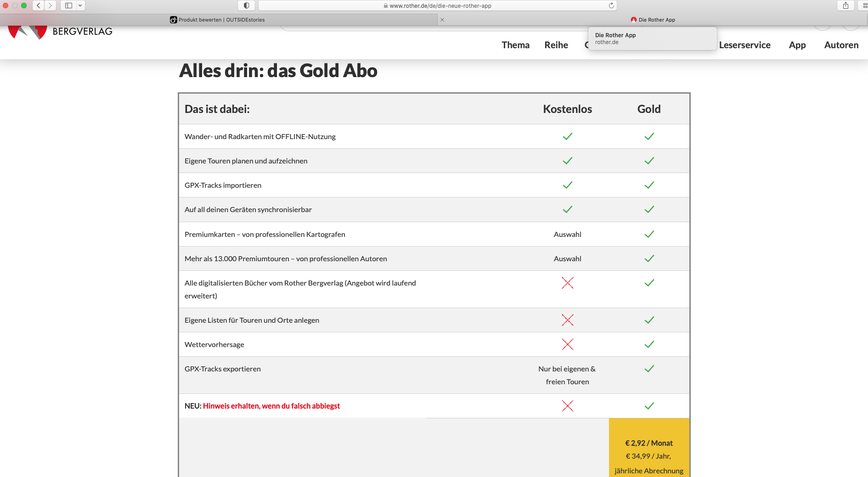Click the Das ist dabei: table header
Screen dimensions: 868x477
click(x=217, y=109)
